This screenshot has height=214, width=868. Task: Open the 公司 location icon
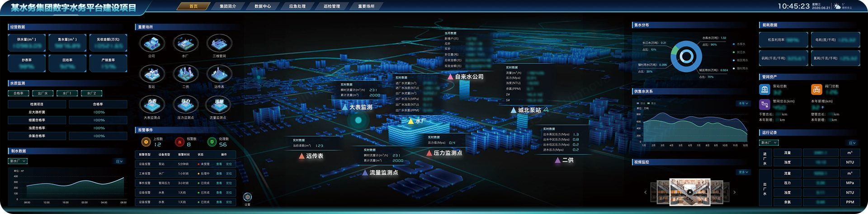[152, 43]
